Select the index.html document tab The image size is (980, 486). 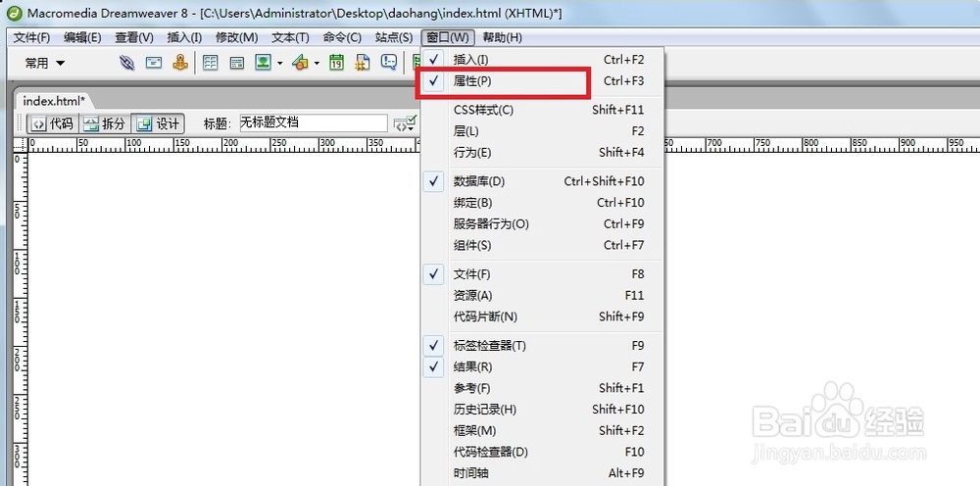coord(54,100)
